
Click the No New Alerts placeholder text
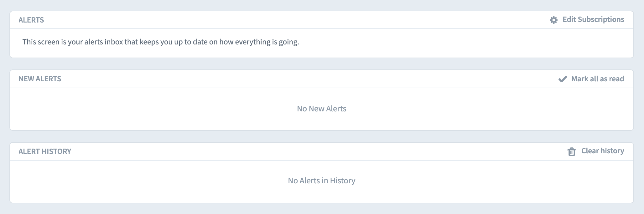click(321, 109)
